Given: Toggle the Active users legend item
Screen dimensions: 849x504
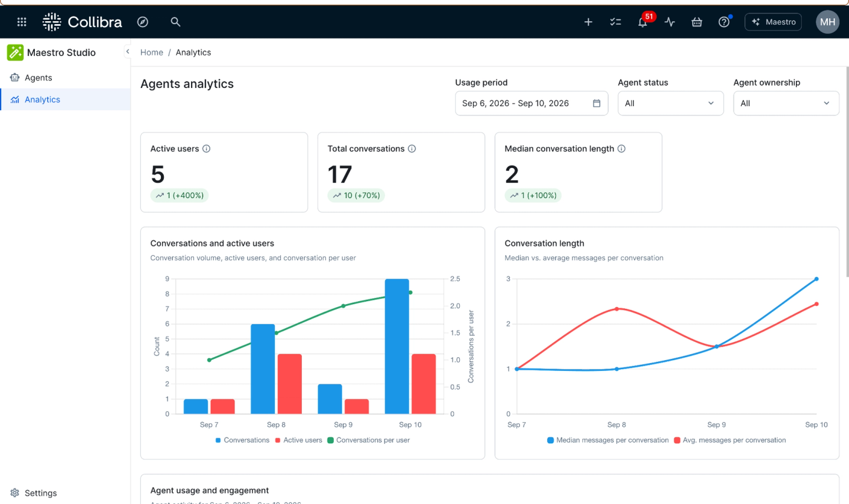Looking at the screenshot, I should 298,440.
